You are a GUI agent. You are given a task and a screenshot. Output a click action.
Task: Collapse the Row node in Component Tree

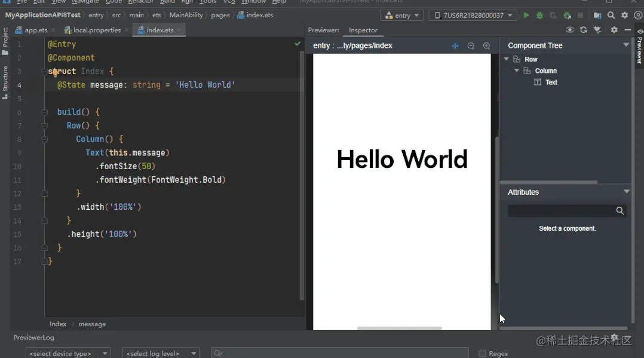[507, 59]
